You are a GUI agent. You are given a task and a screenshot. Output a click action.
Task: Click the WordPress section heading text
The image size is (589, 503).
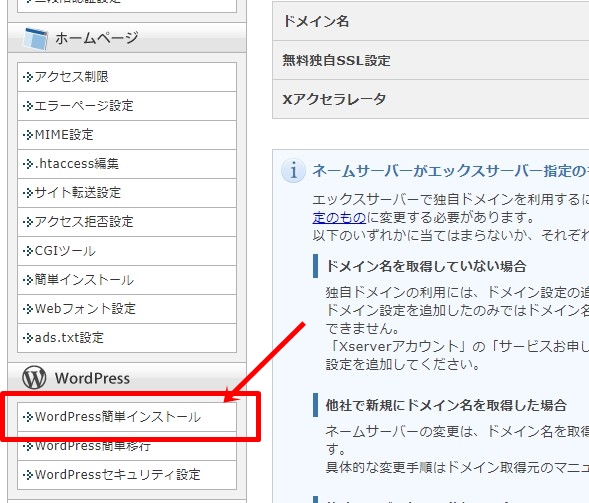pos(92,378)
